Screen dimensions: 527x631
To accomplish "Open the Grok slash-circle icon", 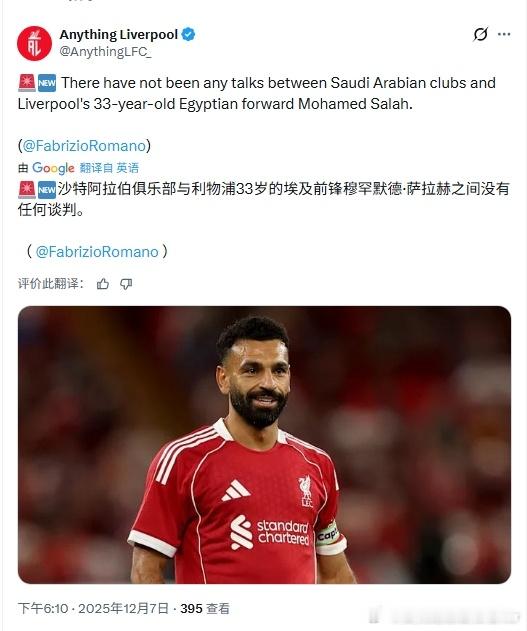I will [480, 35].
